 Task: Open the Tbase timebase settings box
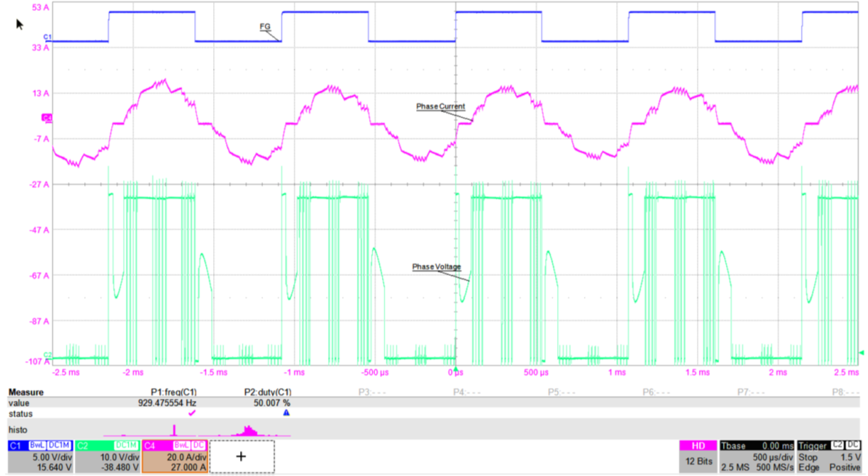coord(733,445)
